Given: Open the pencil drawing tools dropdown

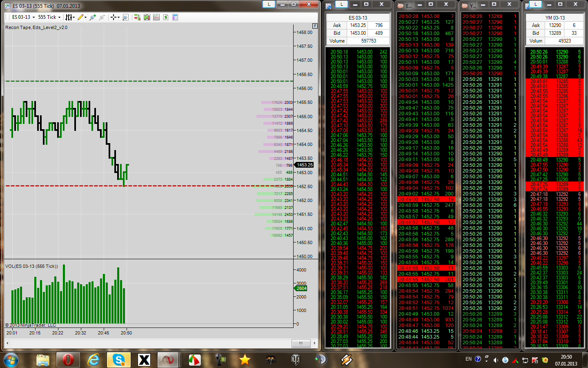Looking at the screenshot, I should click(x=82, y=17).
